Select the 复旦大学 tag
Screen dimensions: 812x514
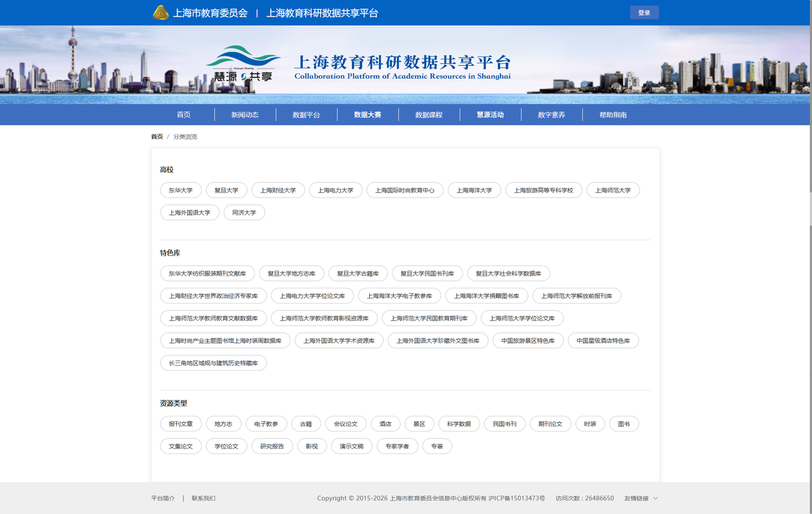point(226,190)
